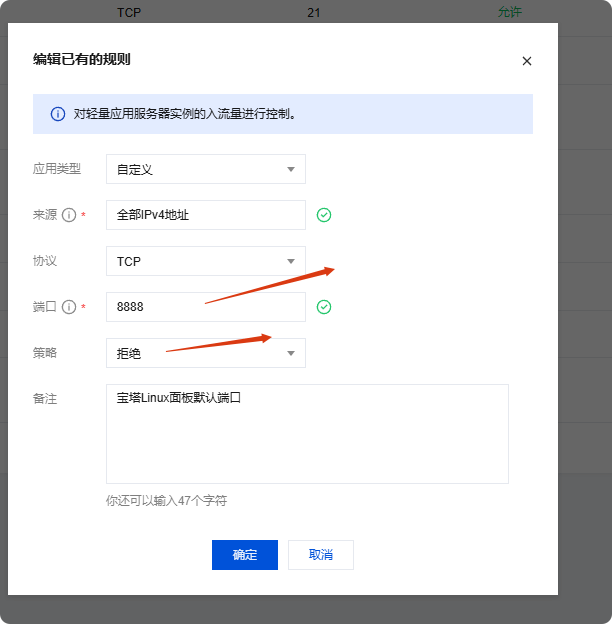The image size is (612, 624).
Task: Confirm with the 确定 button
Action: 245,555
